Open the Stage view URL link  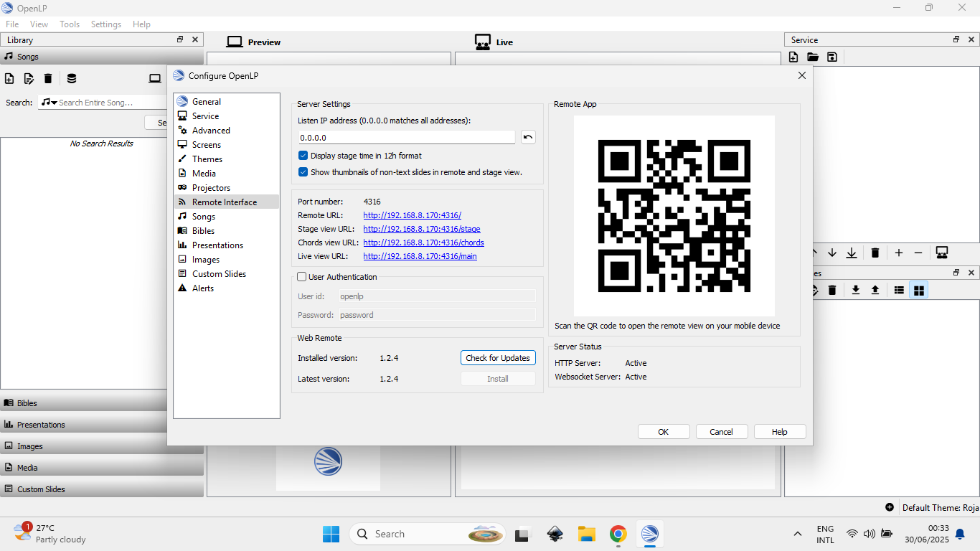tap(422, 229)
